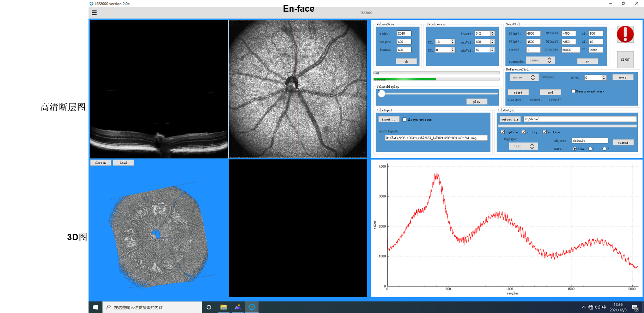Enable the Measurement mark checkbox
The width and height of the screenshot is (644, 313).
coord(573,91)
